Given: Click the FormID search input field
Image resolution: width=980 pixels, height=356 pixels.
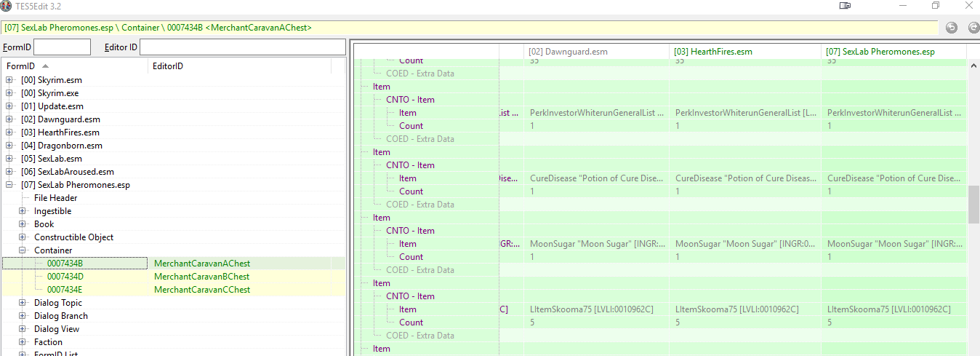Looking at the screenshot, I should (62, 47).
